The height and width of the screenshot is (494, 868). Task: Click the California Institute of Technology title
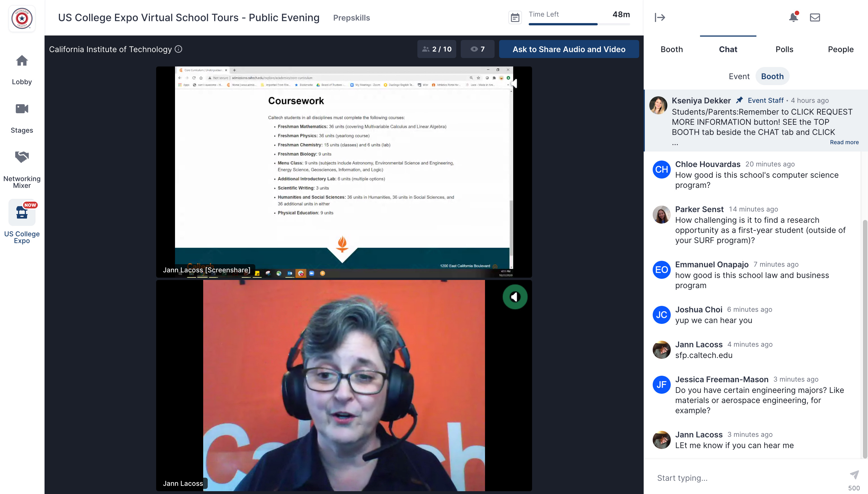point(110,49)
